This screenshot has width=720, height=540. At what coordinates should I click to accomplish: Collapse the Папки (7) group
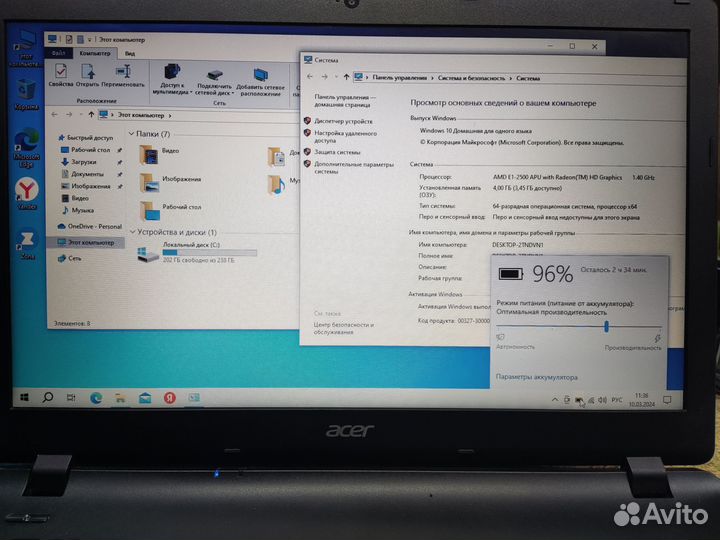pos(131,134)
